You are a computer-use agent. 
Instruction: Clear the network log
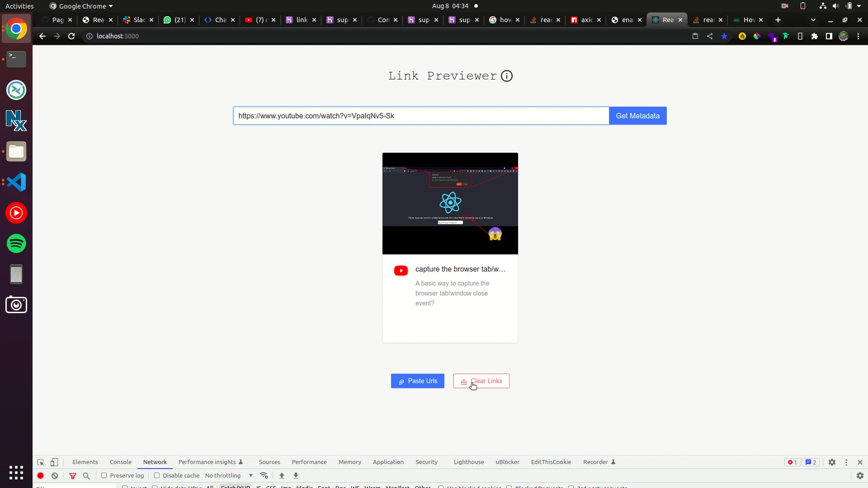(55, 476)
